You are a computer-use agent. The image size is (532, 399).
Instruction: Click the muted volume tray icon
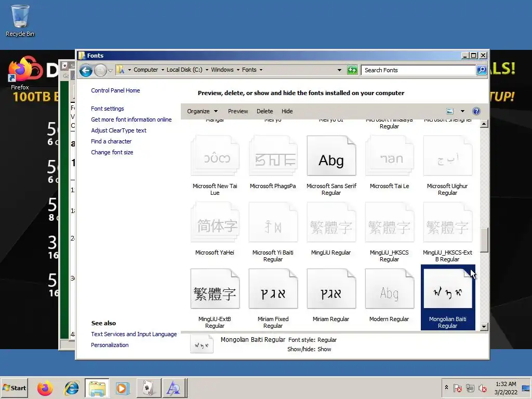[x=482, y=388]
